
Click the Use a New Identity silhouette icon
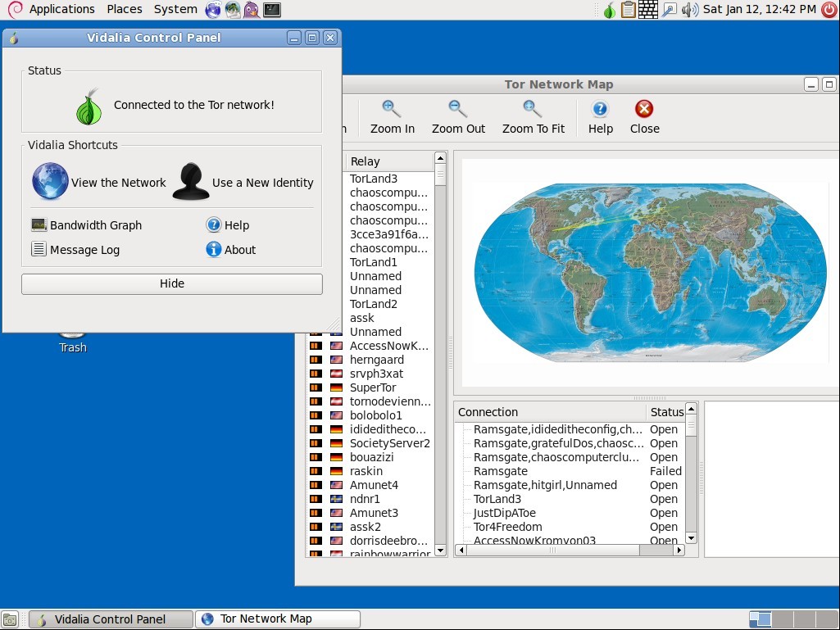pyautogui.click(x=191, y=182)
